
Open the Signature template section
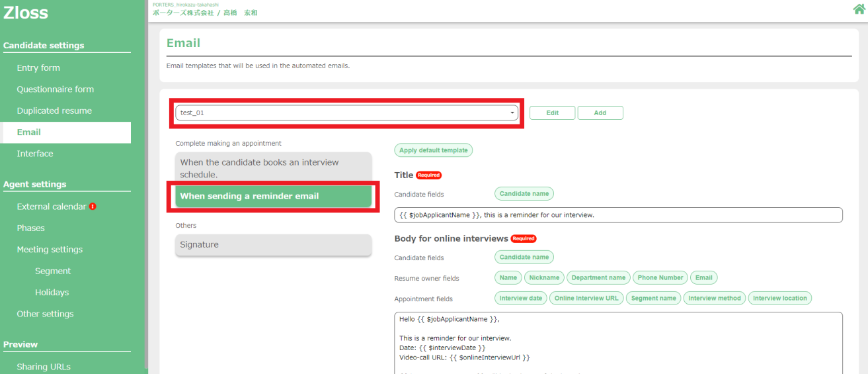[273, 245]
